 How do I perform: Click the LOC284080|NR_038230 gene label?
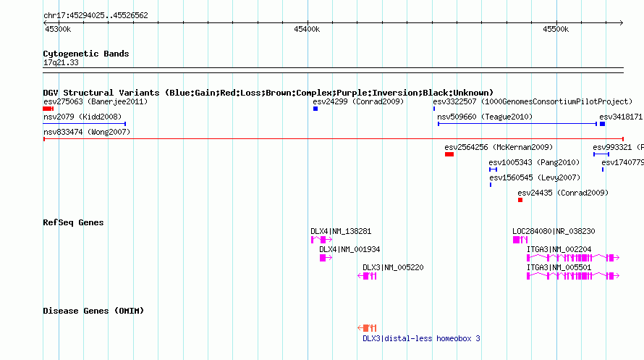tap(554, 231)
